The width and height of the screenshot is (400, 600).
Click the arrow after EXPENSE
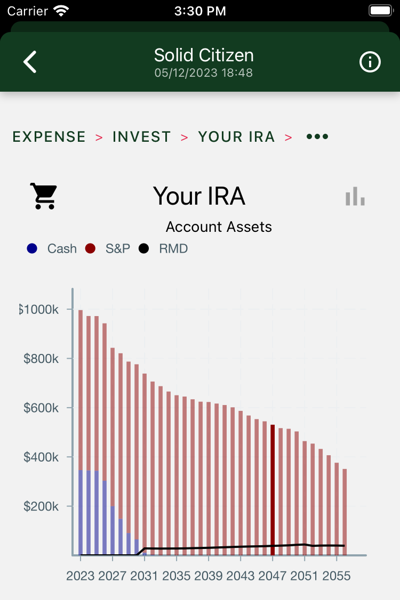(x=99, y=137)
